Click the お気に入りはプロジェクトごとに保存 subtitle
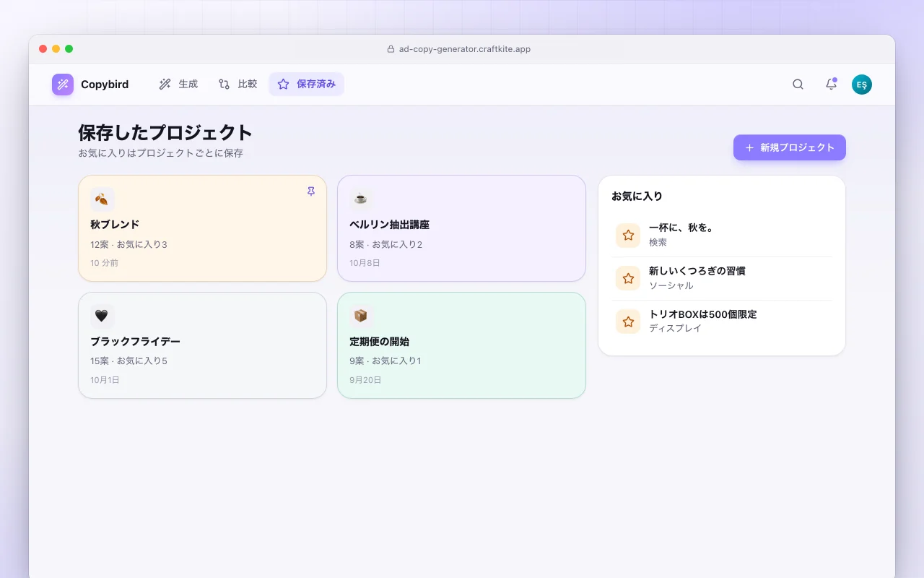Viewport: 924px width, 578px height. [160, 153]
